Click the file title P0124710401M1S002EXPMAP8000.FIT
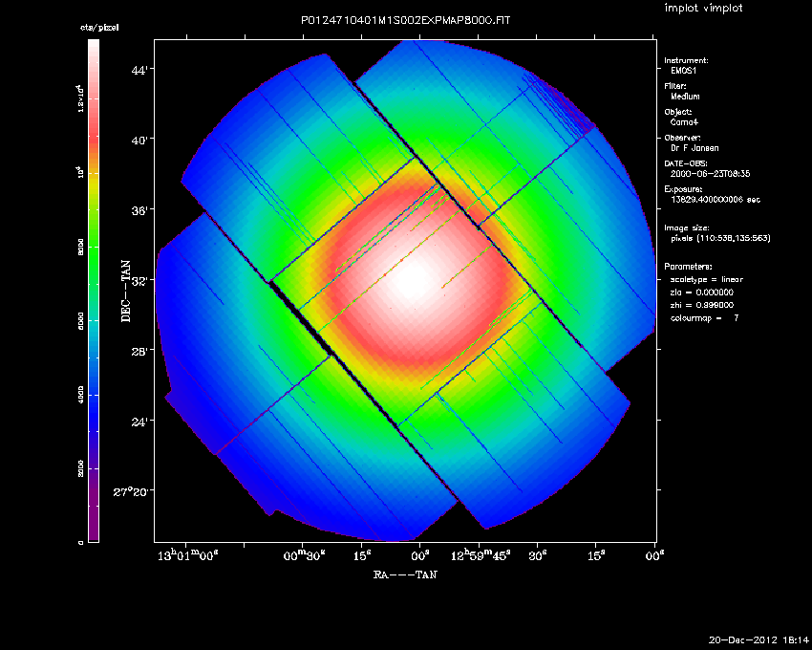 coord(405,20)
